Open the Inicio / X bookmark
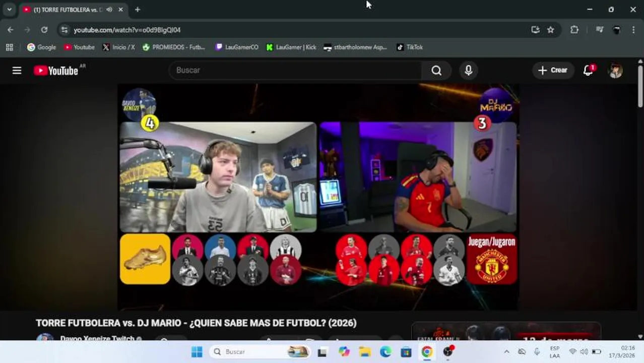This screenshot has height=363, width=644. (119, 47)
